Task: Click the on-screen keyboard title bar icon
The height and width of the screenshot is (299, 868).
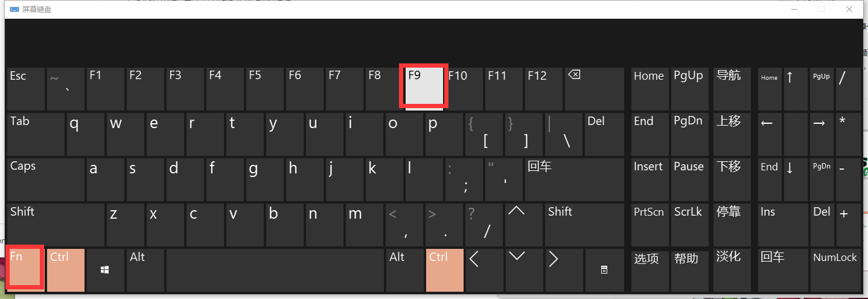Action: tap(14, 9)
